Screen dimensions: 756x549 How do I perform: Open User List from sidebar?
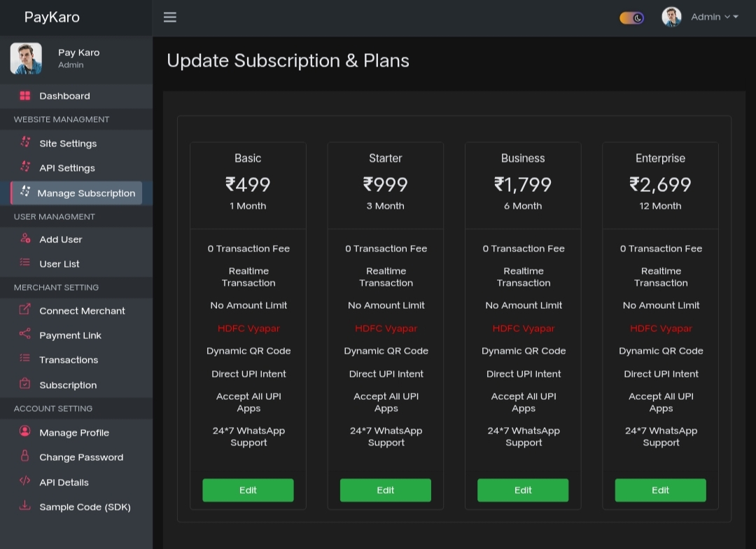coord(59,264)
